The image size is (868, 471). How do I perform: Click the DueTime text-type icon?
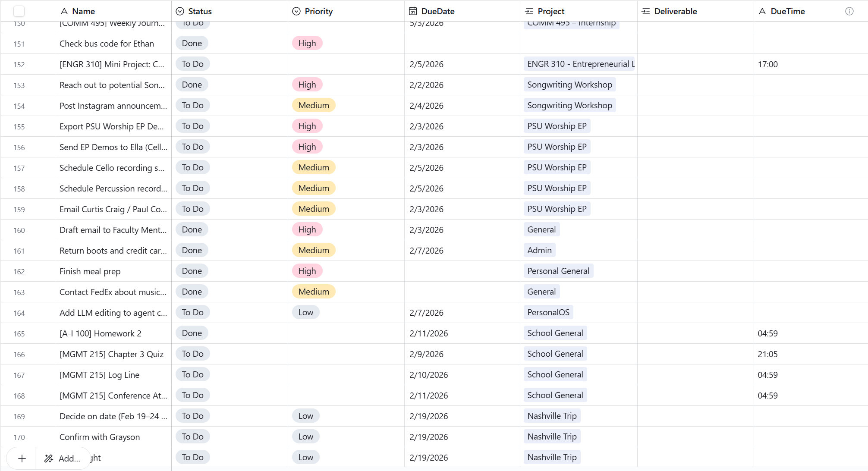coord(762,11)
